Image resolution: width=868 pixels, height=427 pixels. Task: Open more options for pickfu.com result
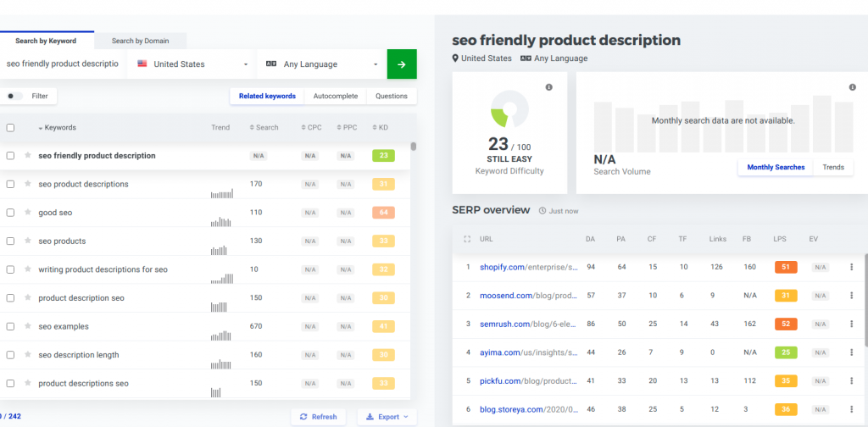tap(851, 380)
